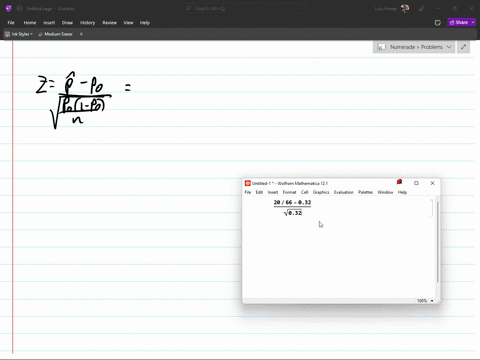Open the quick access toolbar customize arrow
Viewport: 480px width, 360px height.
[81, 34]
